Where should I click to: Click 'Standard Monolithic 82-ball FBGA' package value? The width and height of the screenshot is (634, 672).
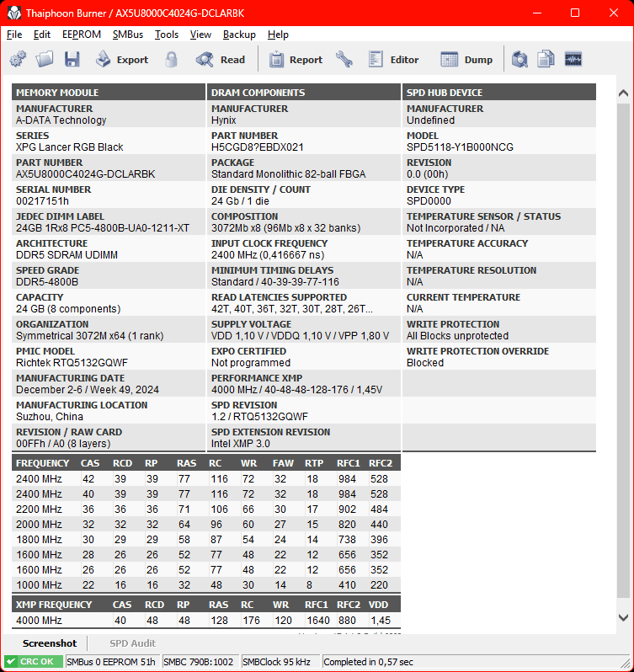[288, 174]
